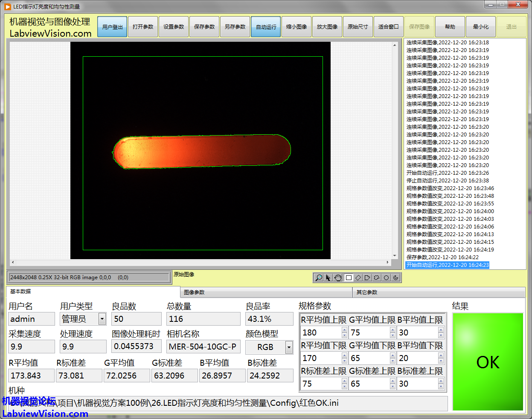
Task: Click the R平均值上限 field showing 180
Action: (321, 332)
